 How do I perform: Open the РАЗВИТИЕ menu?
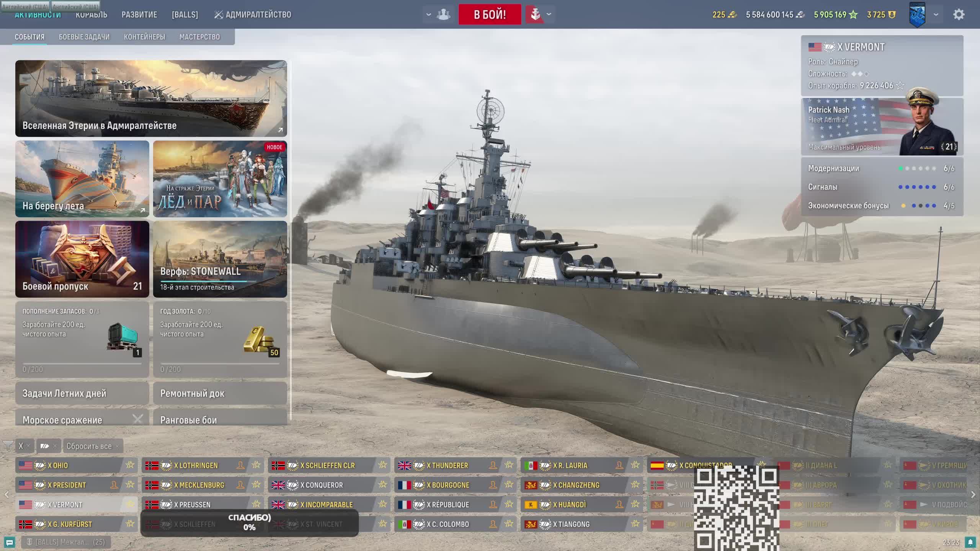139,15
